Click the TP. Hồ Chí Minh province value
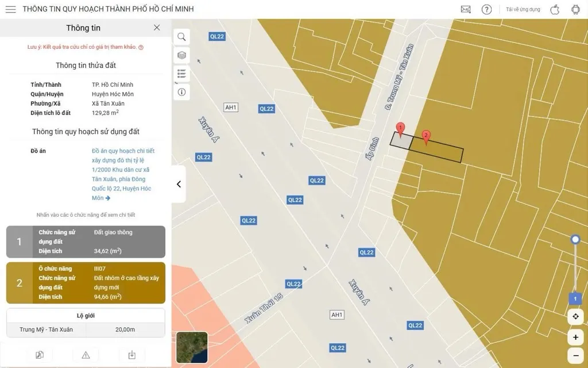Screen dimensions: 588x368 (113, 85)
